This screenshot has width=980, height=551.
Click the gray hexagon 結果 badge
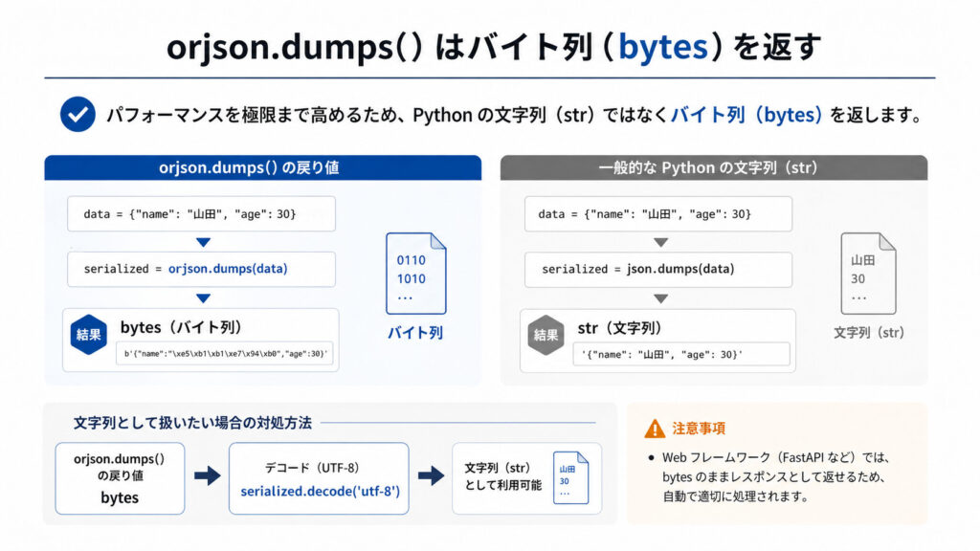[x=546, y=336]
